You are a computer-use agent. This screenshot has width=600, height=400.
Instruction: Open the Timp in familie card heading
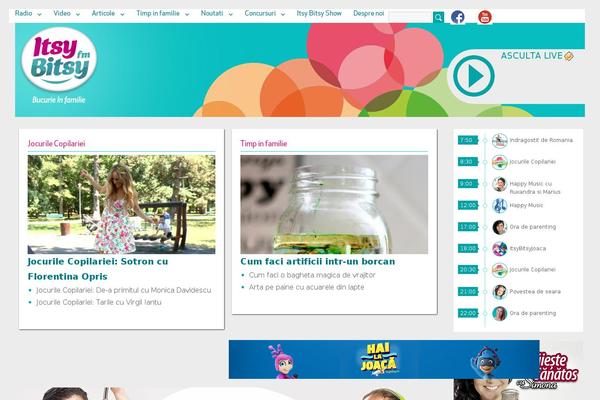264,144
